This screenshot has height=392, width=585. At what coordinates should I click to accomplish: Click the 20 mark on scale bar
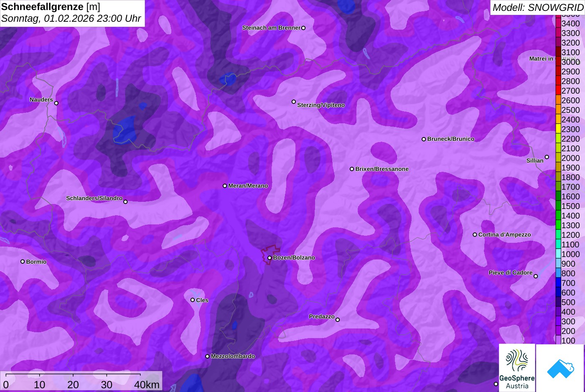click(x=73, y=385)
